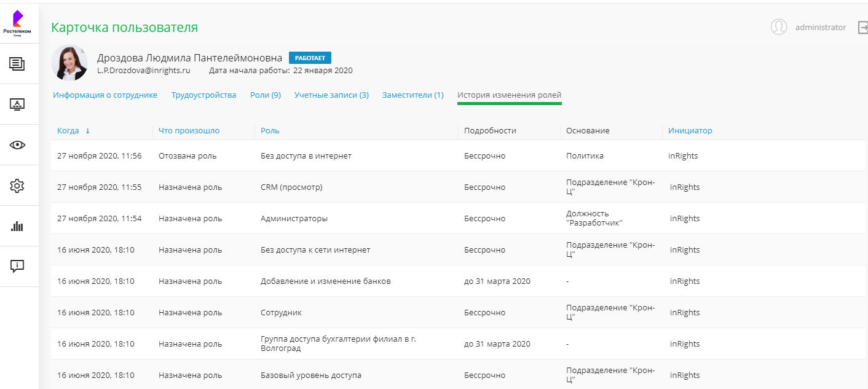This screenshot has width=868, height=389.
Task: Click the administrator profile avatar icon
Action: tap(779, 27)
